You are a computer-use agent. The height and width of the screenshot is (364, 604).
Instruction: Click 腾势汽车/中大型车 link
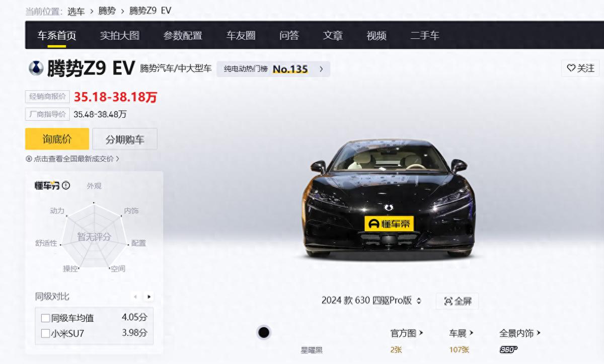click(x=176, y=68)
